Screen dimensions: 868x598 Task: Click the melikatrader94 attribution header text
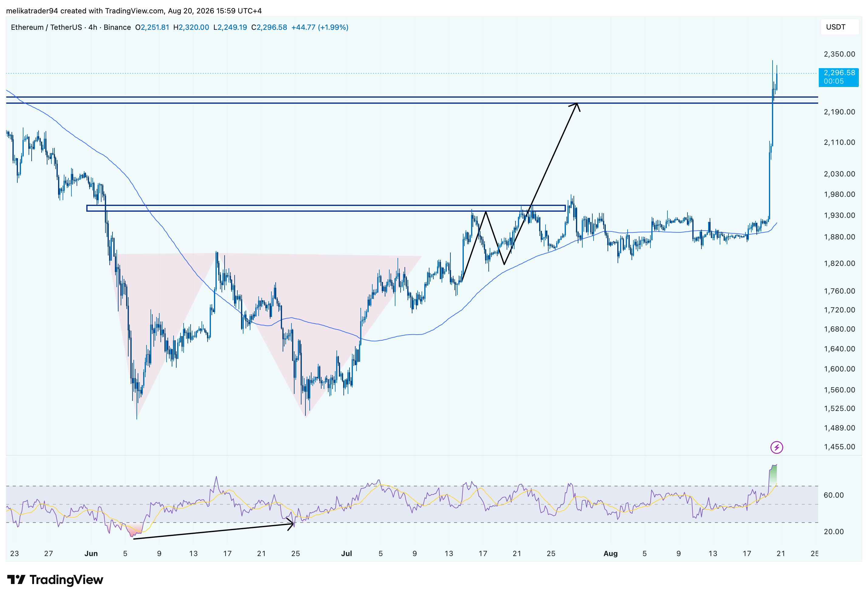(134, 11)
